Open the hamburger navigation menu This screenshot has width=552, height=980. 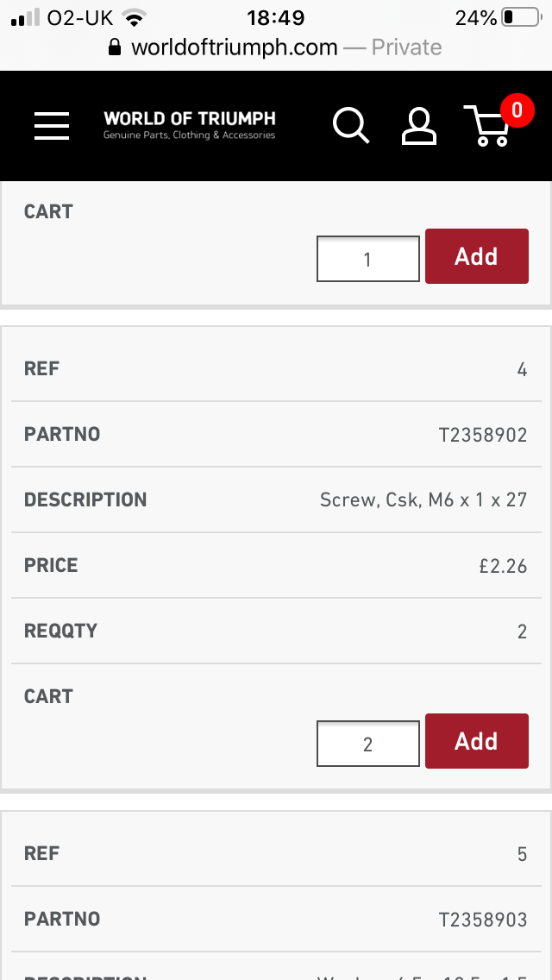(x=51, y=126)
